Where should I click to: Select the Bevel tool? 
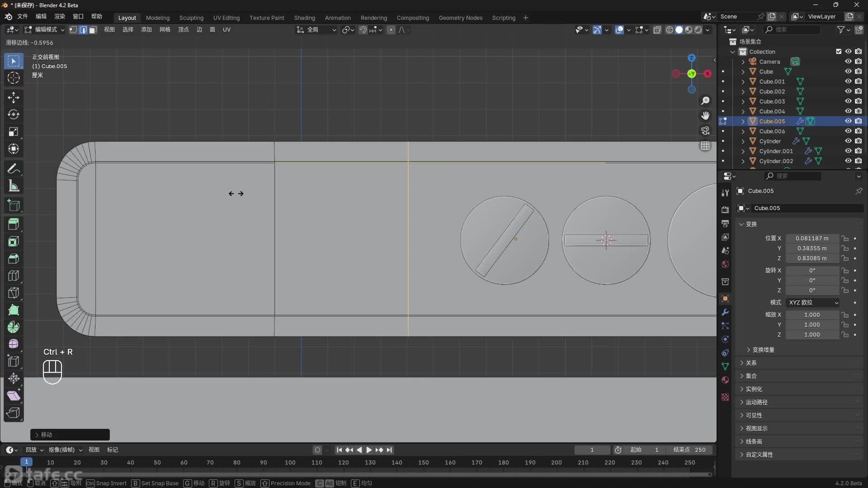tap(14, 259)
